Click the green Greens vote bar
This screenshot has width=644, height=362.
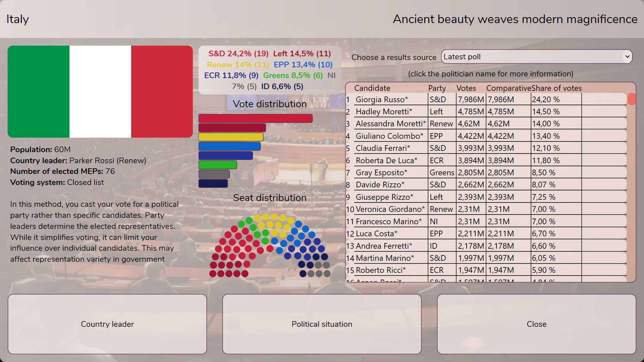[x=217, y=165]
